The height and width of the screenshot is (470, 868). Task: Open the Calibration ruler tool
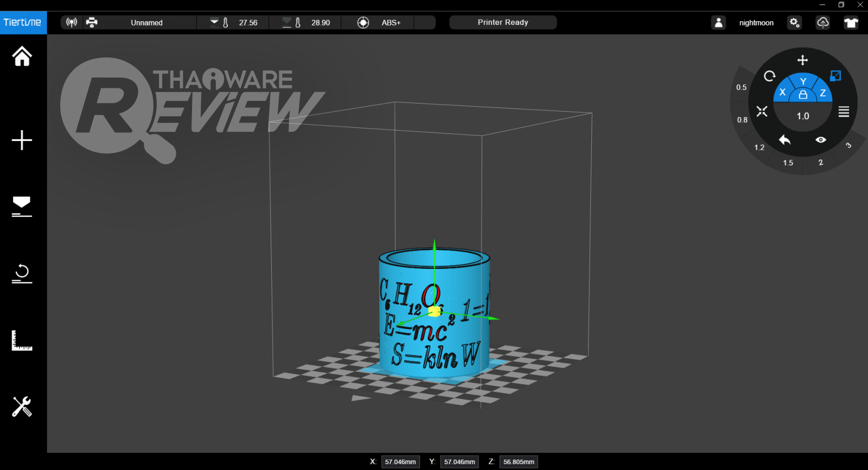[x=22, y=340]
